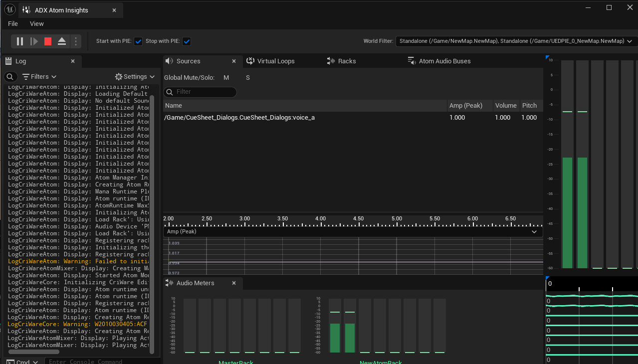
Task: Click the single-step advance icon
Action: pyautogui.click(x=33, y=41)
